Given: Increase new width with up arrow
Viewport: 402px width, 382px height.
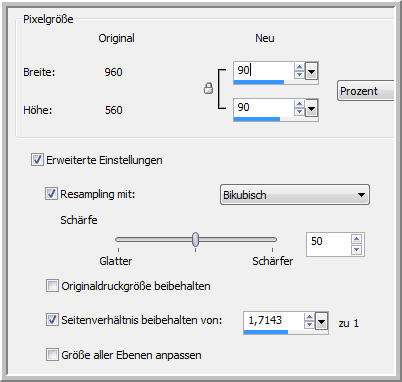Looking at the screenshot, I should (299, 67).
